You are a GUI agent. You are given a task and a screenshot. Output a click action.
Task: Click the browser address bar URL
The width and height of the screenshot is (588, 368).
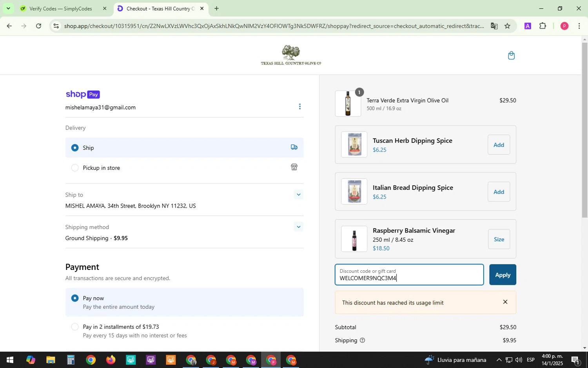click(274, 26)
